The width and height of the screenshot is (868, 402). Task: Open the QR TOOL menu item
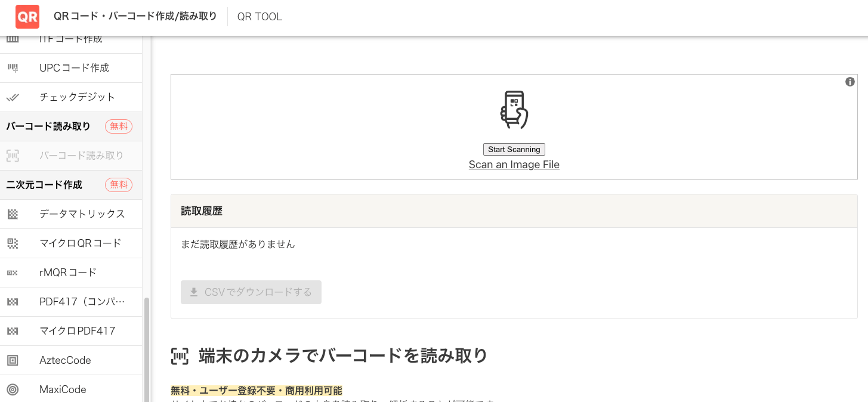click(260, 16)
